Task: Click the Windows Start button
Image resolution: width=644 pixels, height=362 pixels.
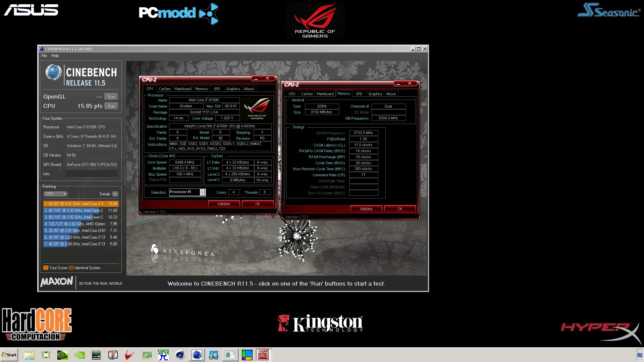Action: coord(9,355)
